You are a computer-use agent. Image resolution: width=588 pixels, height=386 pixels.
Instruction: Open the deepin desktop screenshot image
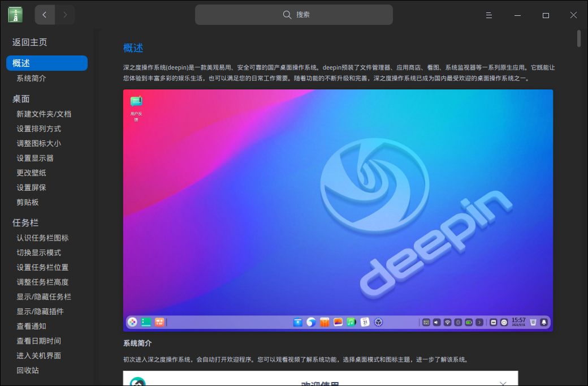[338, 211]
